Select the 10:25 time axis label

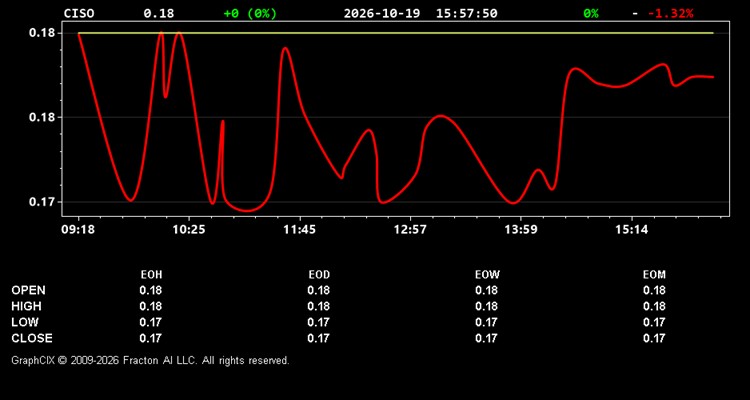click(188, 230)
